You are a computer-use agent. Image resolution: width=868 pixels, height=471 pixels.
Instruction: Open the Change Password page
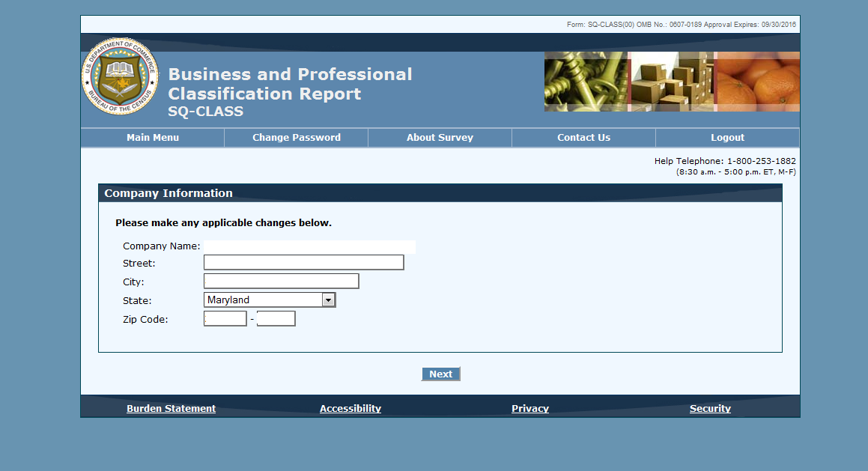coord(297,138)
